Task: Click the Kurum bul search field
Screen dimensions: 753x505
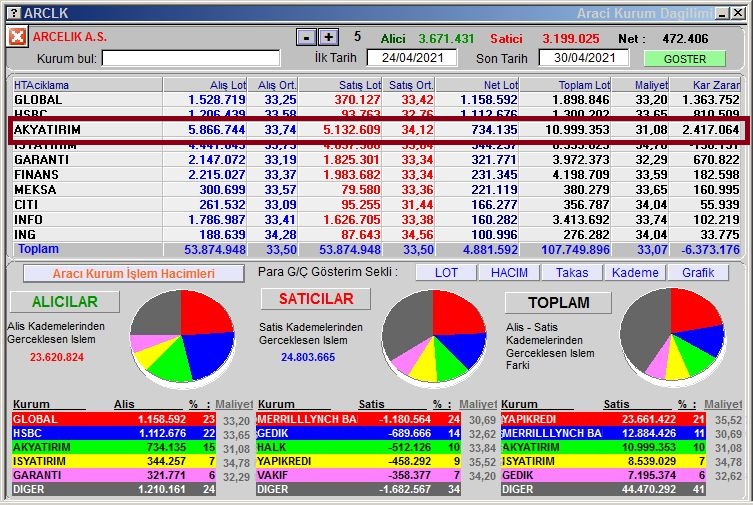Action: tap(191, 59)
